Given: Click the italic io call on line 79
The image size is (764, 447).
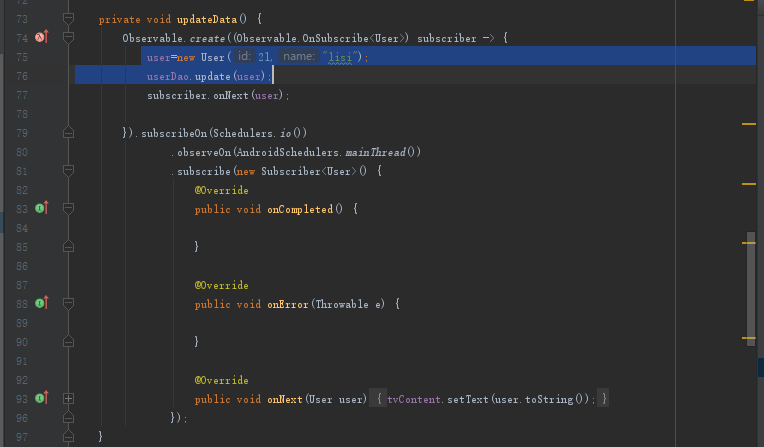Looking at the screenshot, I should (286, 133).
